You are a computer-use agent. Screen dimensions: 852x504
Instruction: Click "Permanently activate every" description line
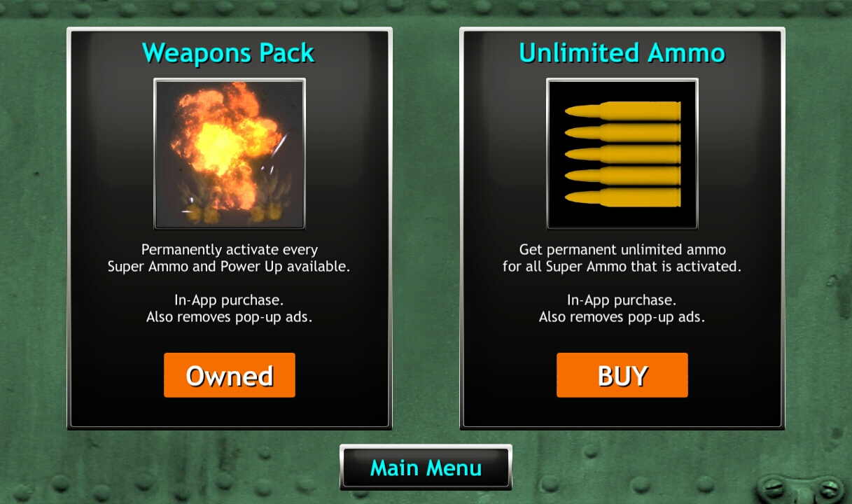[x=230, y=249]
